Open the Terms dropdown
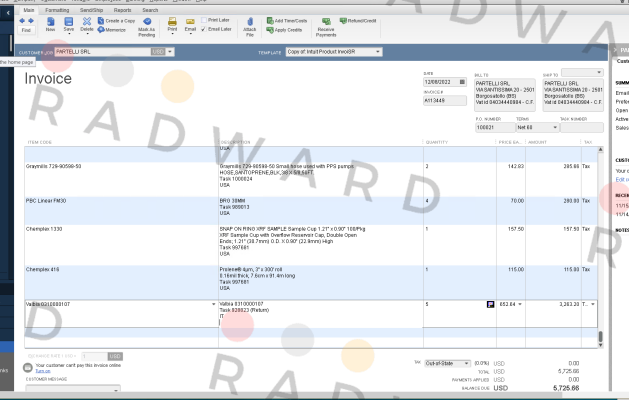The width and height of the screenshot is (629, 400). click(555, 127)
